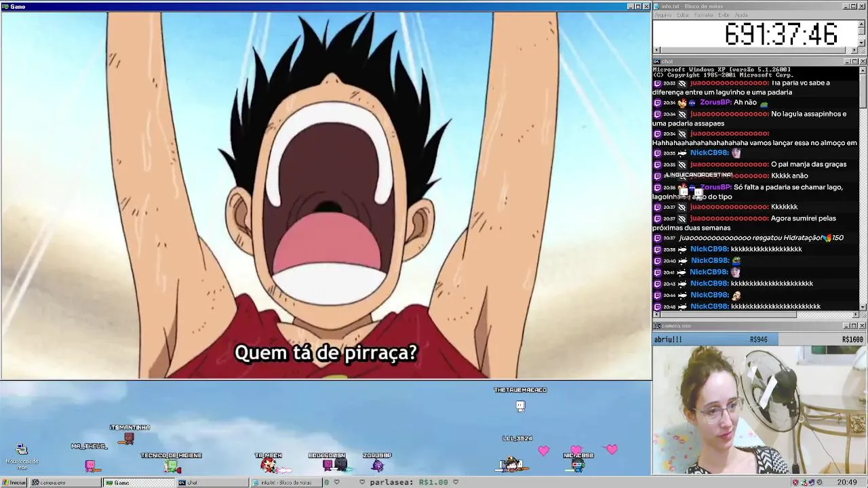This screenshot has height=488, width=868.
Task: Click the THETRUEMACACO ghost character
Action: point(520,406)
